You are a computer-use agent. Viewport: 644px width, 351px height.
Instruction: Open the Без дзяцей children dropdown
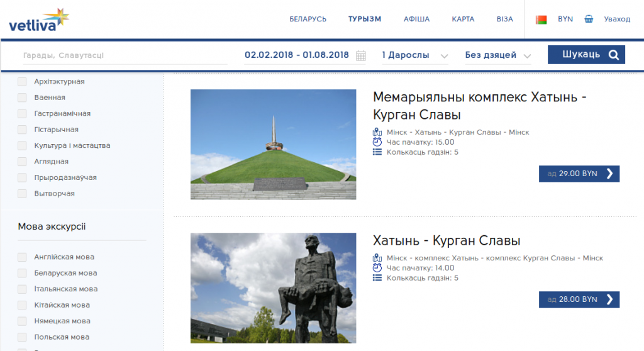[x=498, y=55]
